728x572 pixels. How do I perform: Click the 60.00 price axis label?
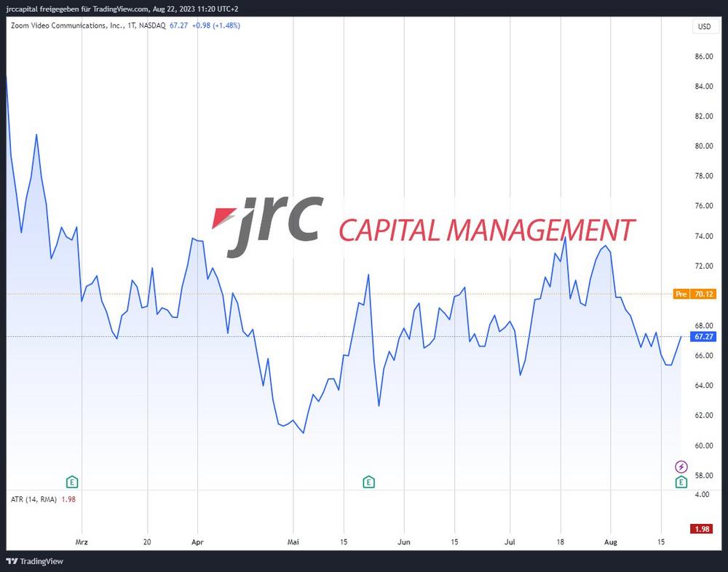(704, 445)
